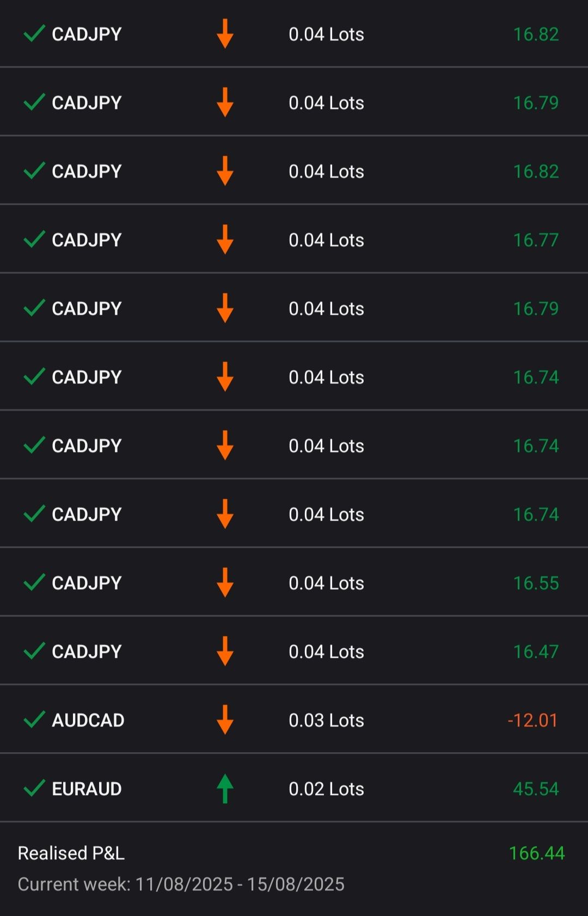Select the 0.03 Lots trade size
This screenshot has width=588, height=916.
326,720
